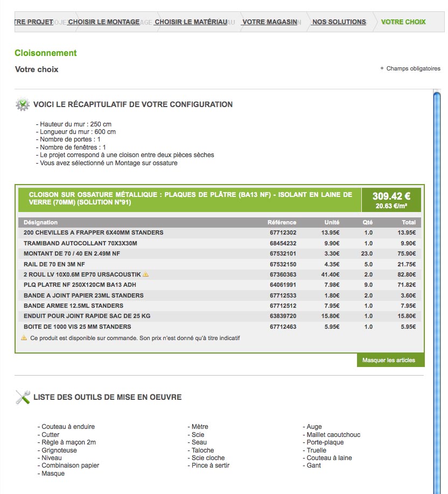448x494 pixels.
Task: Open the Choisir le montage step
Action: tap(104, 22)
